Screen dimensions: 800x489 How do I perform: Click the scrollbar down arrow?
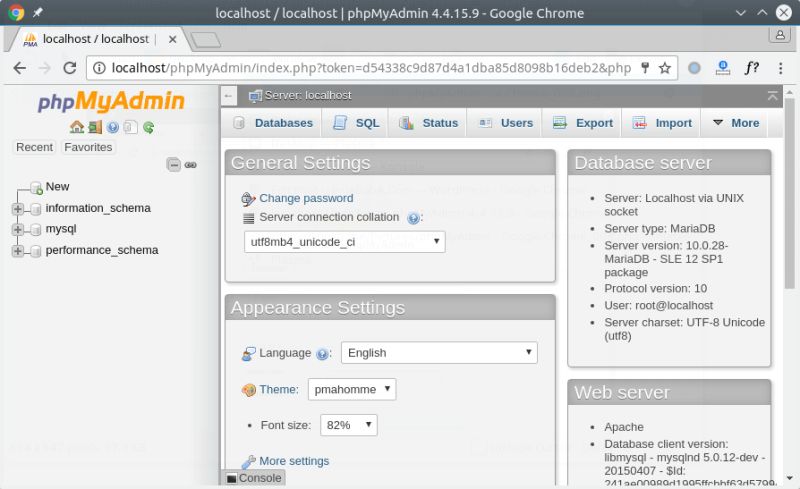(x=790, y=478)
